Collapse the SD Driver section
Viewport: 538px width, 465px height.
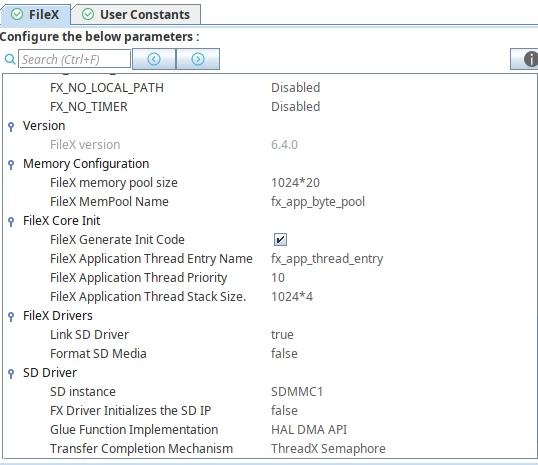tap(11, 373)
